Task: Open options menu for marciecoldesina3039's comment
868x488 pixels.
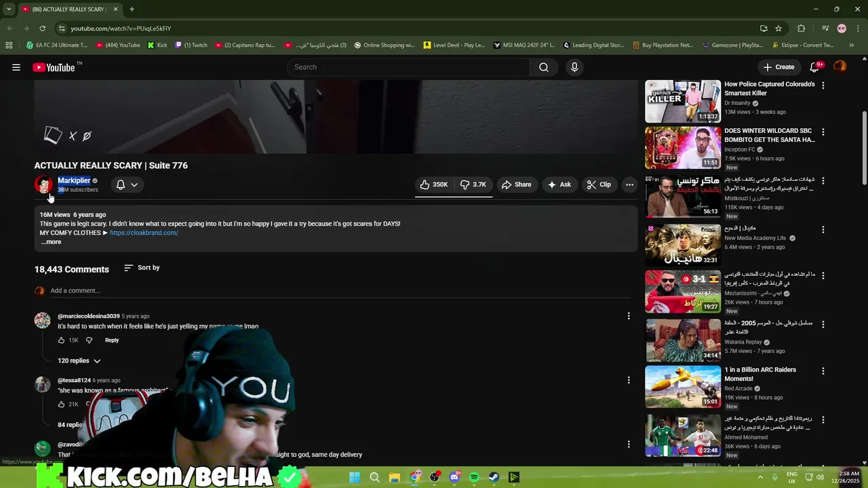Action: coord(629,316)
